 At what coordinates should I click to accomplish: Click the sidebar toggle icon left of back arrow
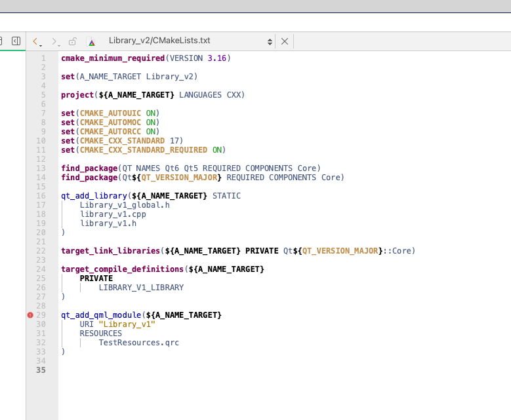pyautogui.click(x=16, y=41)
